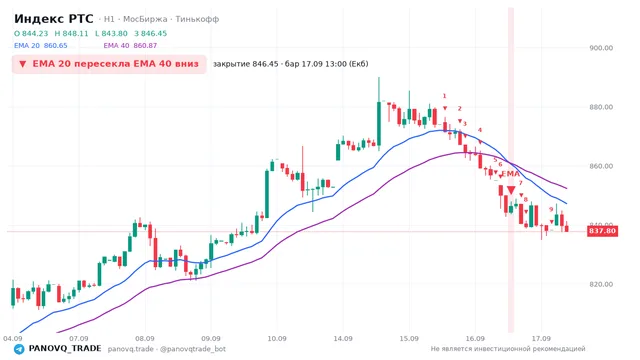Image resolution: width=640 pixels, height=360 pixels.
Task: Click the Telegram icon beside PANOVQ_TRADE
Action: click(19, 349)
